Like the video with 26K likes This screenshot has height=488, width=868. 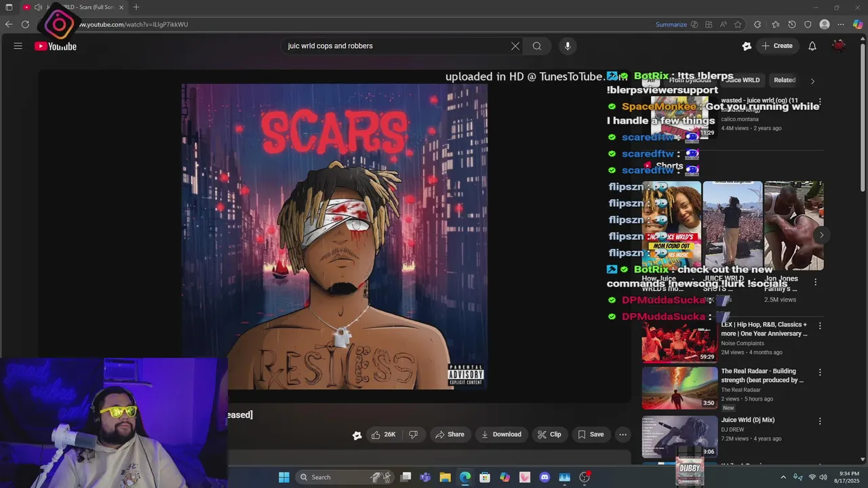pyautogui.click(x=383, y=434)
